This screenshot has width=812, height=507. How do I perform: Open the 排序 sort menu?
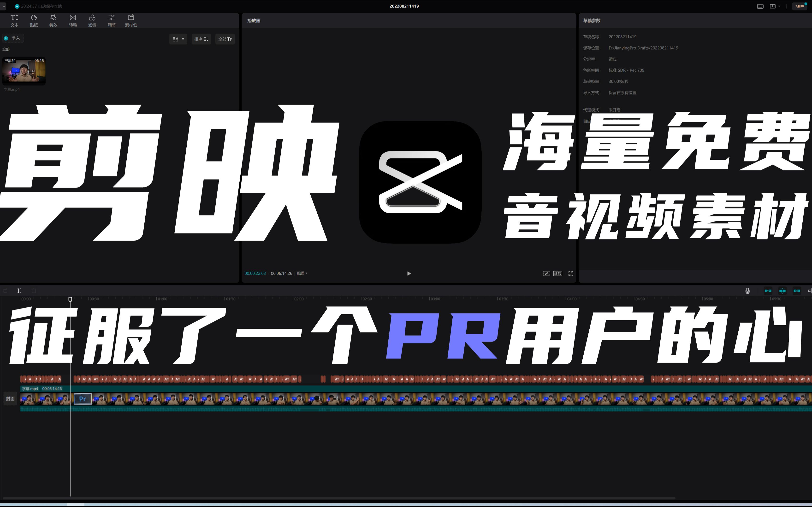click(201, 39)
